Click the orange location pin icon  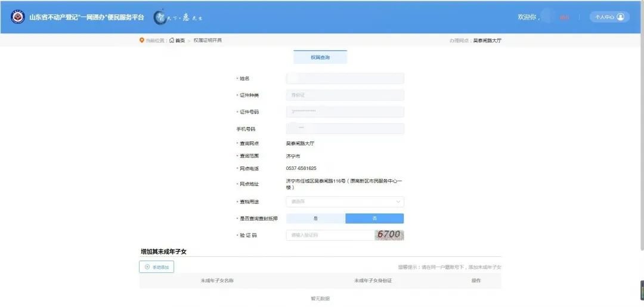[142, 41]
